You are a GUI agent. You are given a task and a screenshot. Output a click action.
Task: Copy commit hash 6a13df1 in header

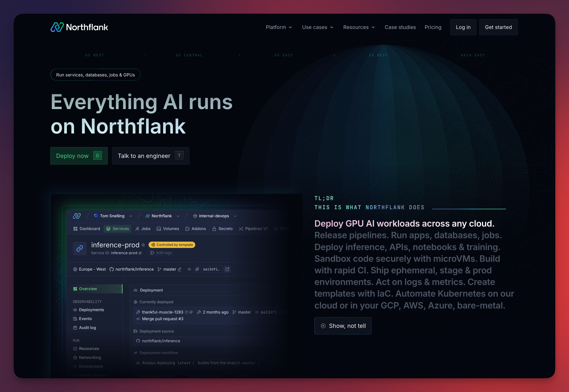(x=197, y=269)
